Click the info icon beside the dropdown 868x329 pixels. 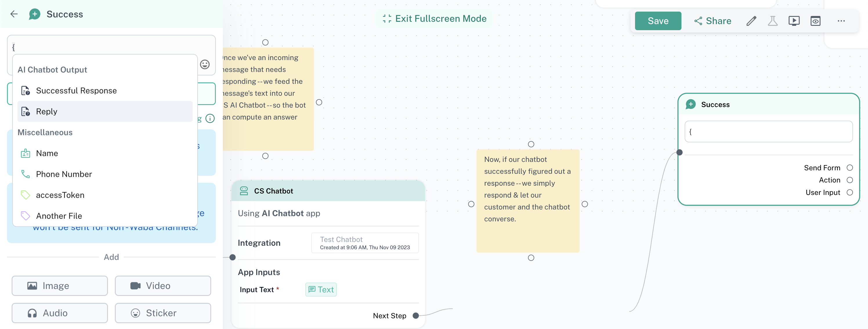click(210, 119)
